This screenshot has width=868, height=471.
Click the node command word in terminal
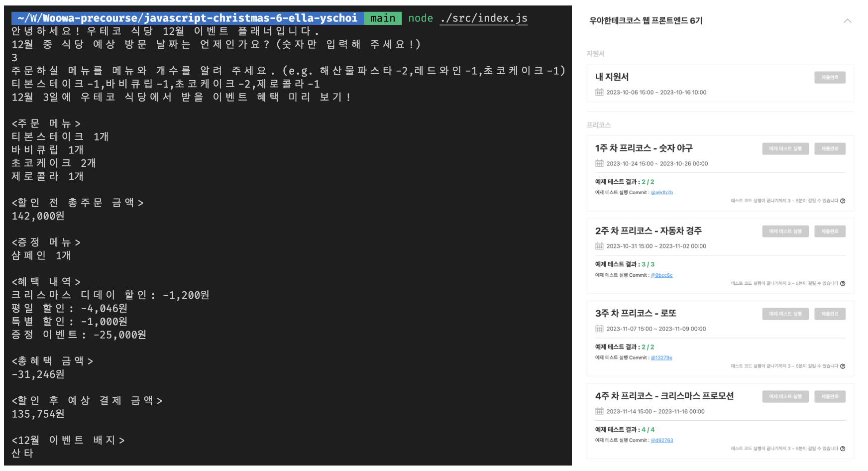421,18
